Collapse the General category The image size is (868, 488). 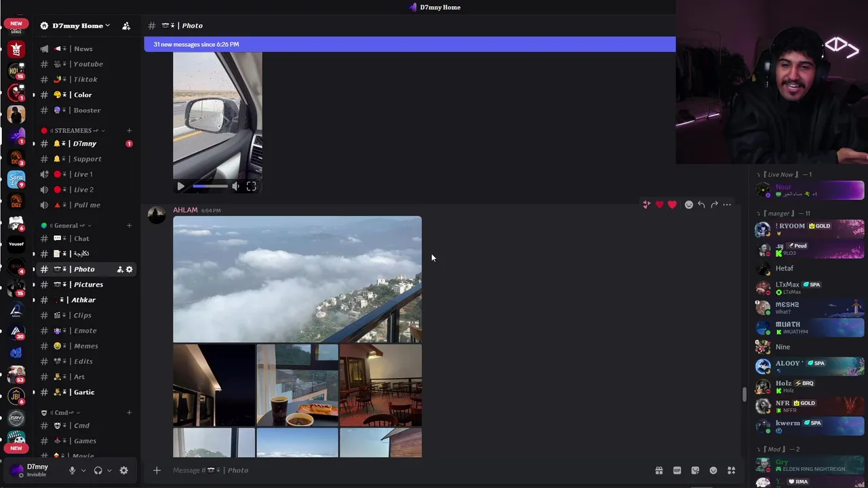66,226
